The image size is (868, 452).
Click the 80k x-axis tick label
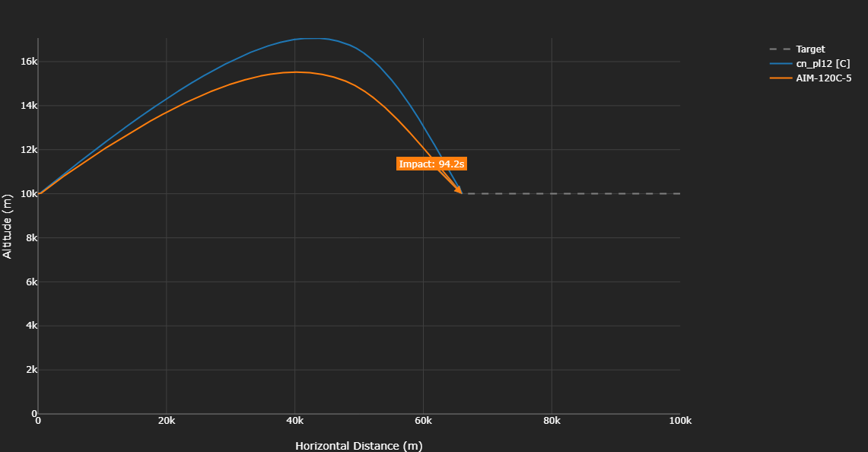click(x=552, y=421)
